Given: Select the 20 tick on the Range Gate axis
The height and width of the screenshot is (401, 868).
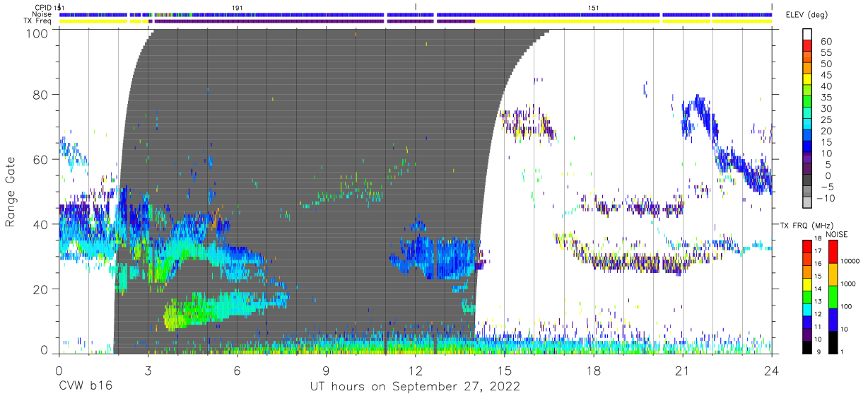Looking at the screenshot, I should [x=40, y=289].
